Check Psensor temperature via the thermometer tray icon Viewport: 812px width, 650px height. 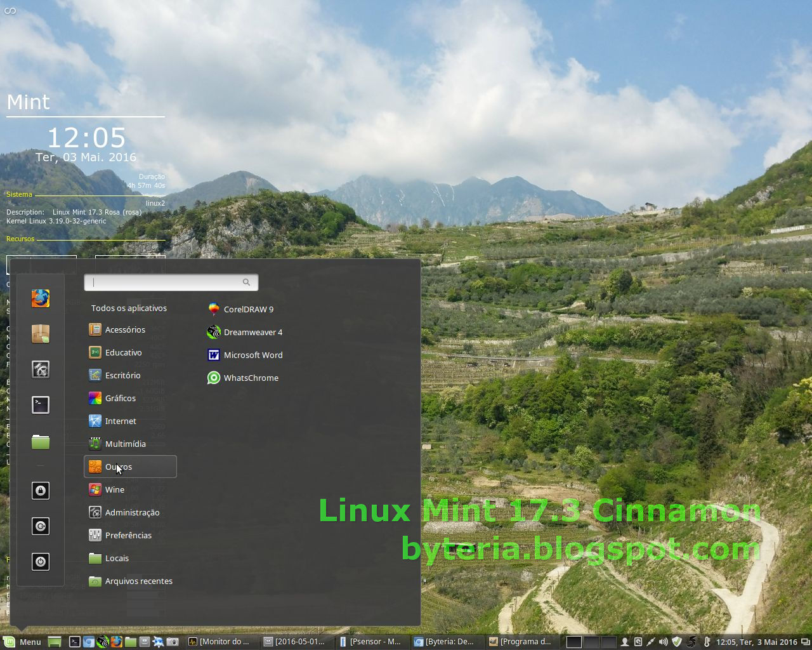click(x=705, y=641)
